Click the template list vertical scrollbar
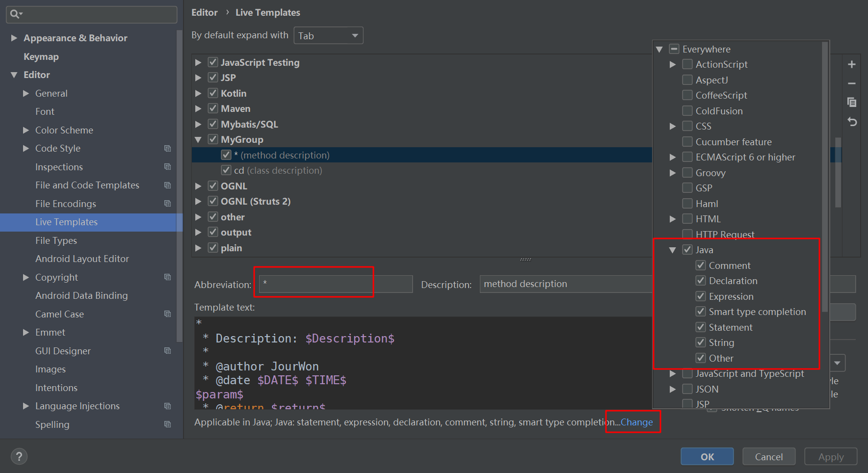Screen dimensions: 868x473 tap(838, 172)
